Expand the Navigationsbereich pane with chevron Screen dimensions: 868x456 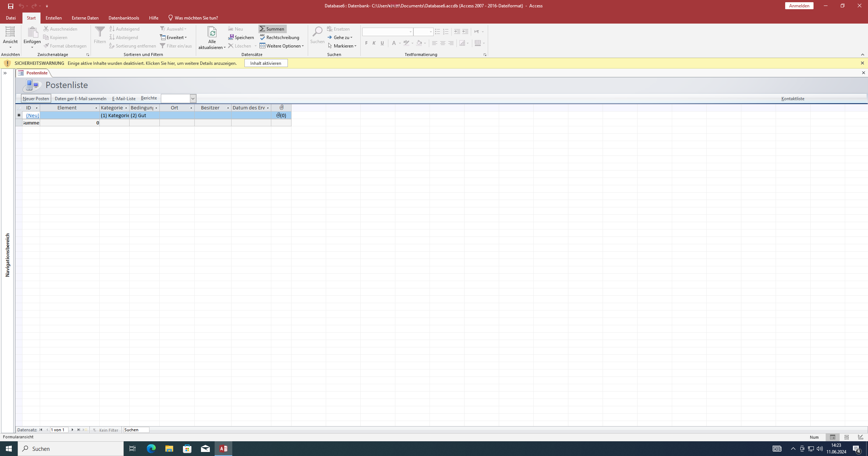pos(5,73)
